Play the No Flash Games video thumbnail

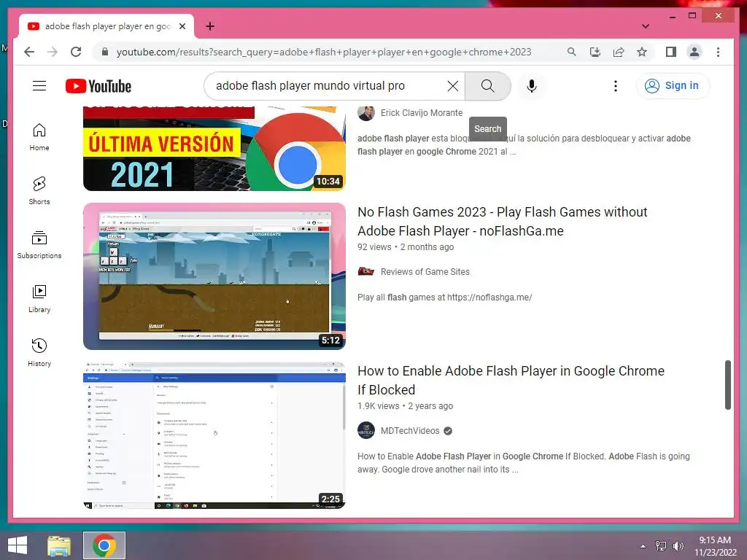coord(214,276)
